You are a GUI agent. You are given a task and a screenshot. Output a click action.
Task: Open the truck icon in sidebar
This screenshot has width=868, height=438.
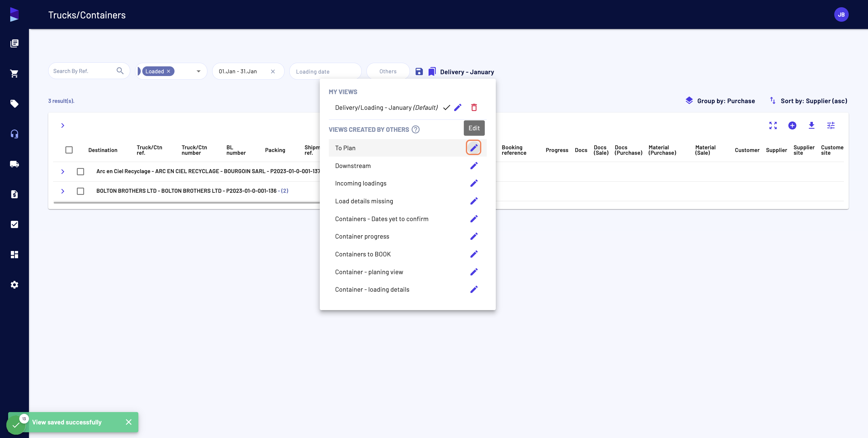(14, 164)
